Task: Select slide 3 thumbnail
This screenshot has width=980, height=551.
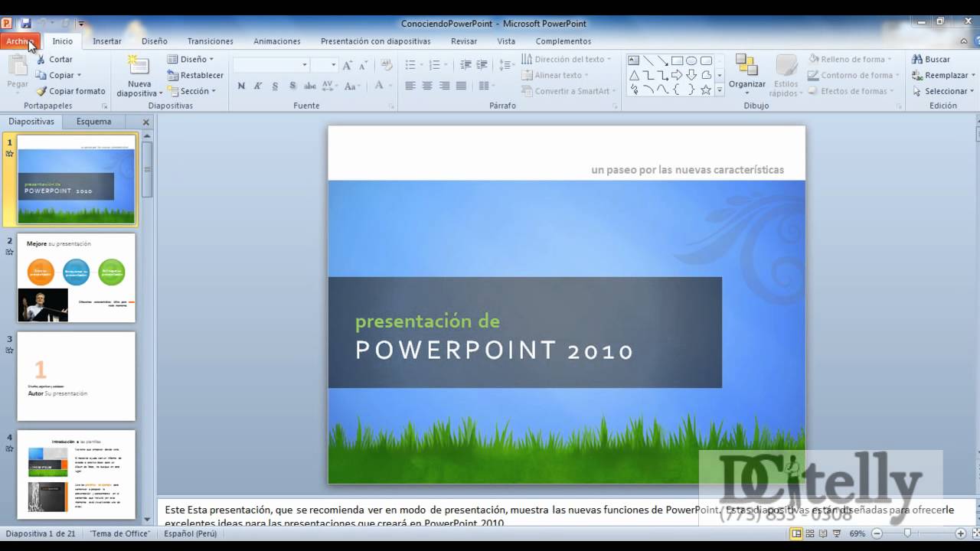Action: tap(77, 377)
